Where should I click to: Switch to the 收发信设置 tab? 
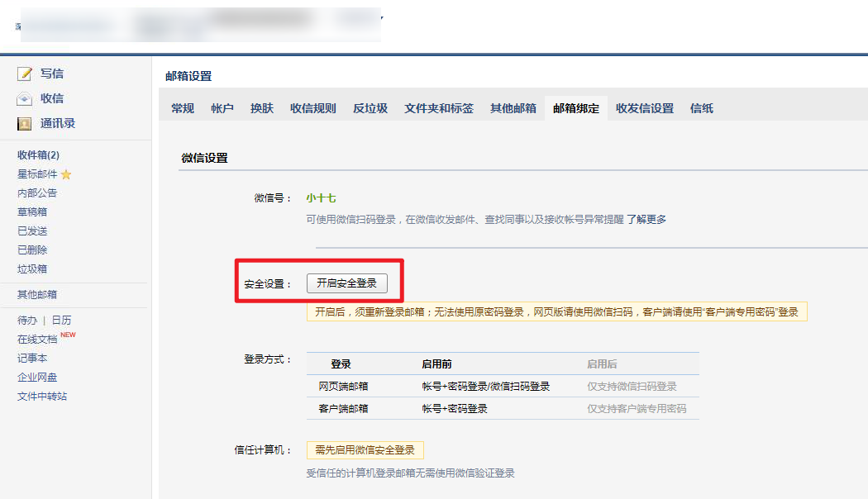[645, 108]
